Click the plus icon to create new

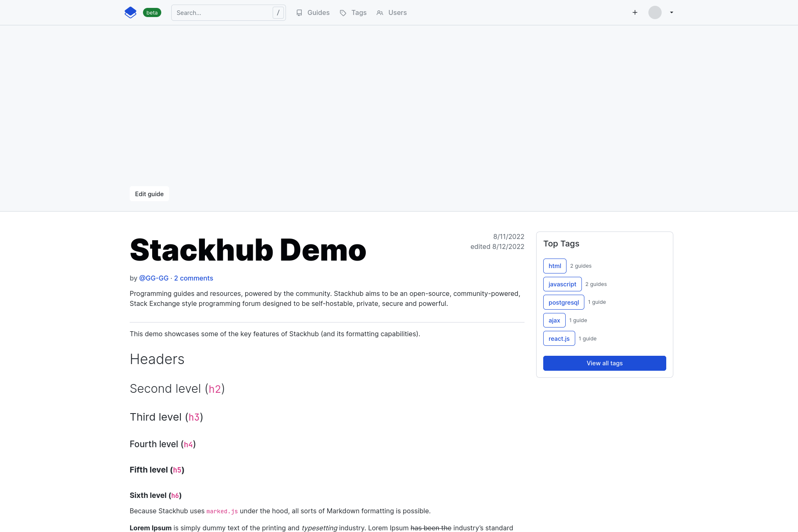pyautogui.click(x=635, y=12)
